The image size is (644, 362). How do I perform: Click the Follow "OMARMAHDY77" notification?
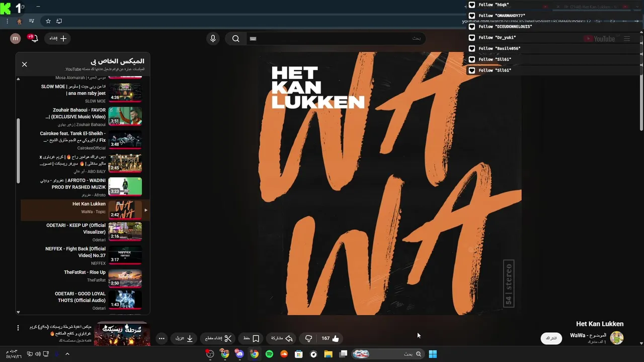click(554, 16)
